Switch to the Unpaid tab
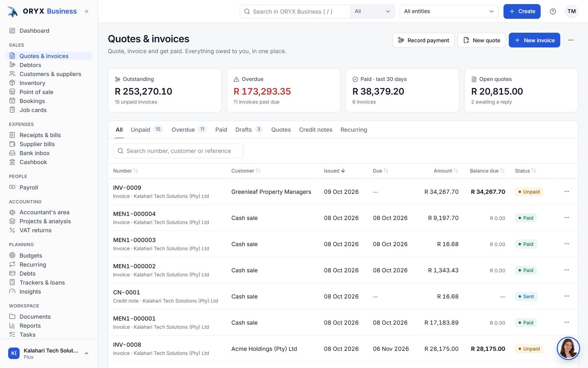 click(146, 130)
